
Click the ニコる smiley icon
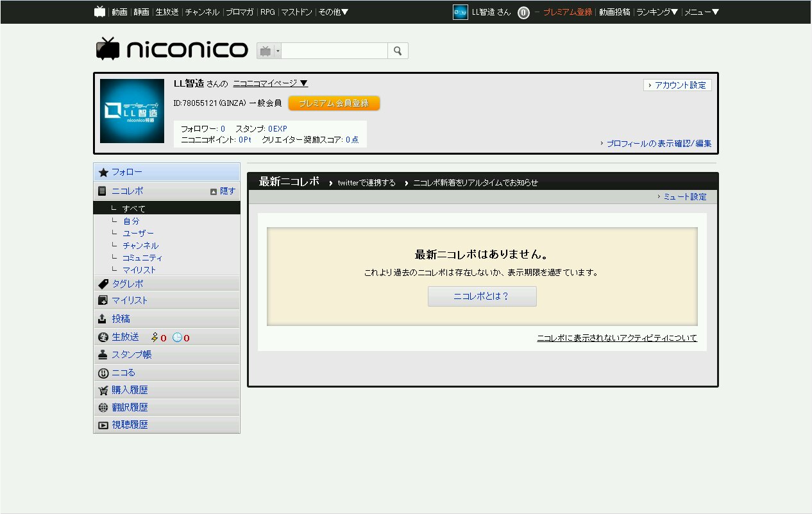tap(103, 373)
